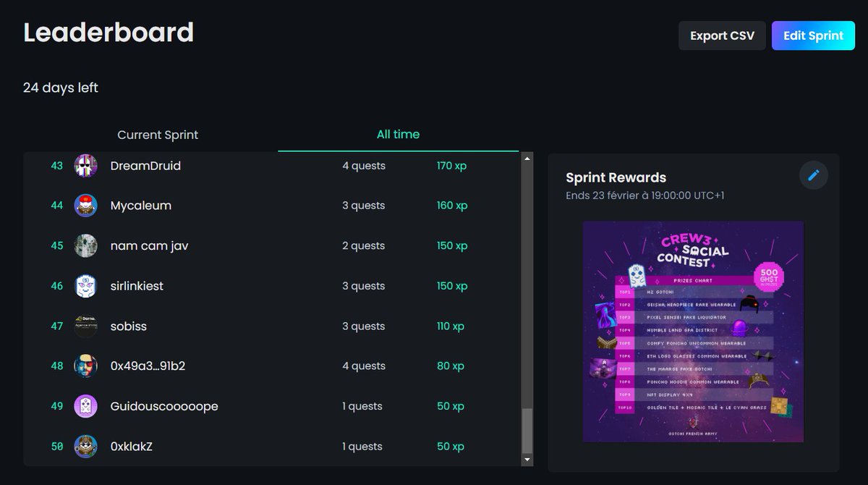
Task: Click the username Mycaleum
Action: (x=141, y=206)
